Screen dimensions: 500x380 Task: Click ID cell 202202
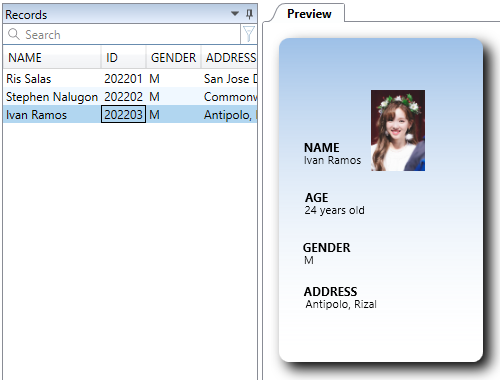pyautogui.click(x=123, y=97)
